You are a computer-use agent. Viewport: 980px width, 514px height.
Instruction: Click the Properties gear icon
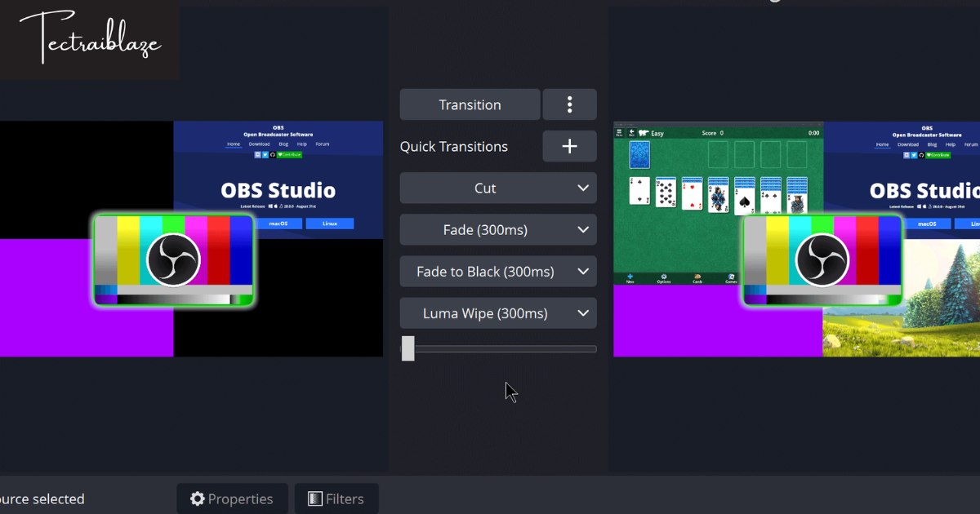coord(197,498)
